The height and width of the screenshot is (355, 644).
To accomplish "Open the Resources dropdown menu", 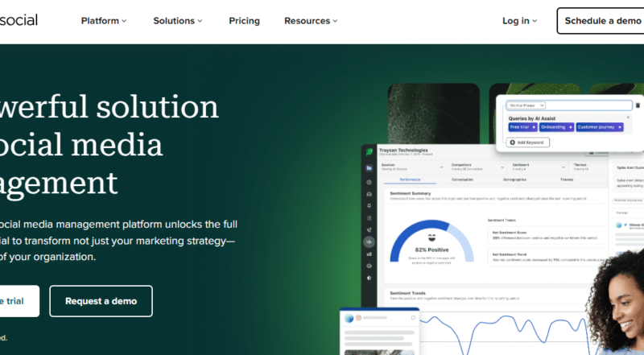I will click(311, 21).
